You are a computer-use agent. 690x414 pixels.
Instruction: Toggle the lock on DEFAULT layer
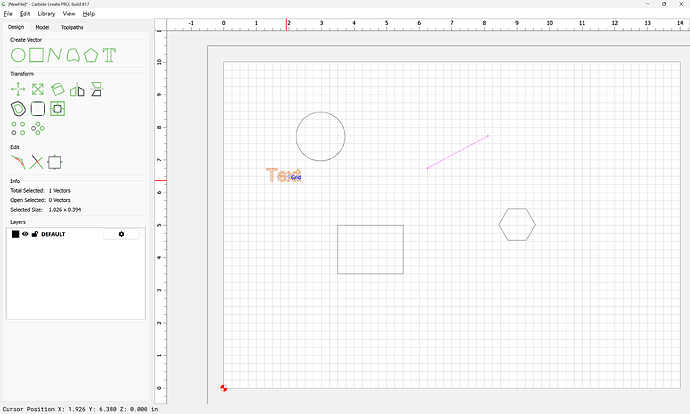coord(34,234)
